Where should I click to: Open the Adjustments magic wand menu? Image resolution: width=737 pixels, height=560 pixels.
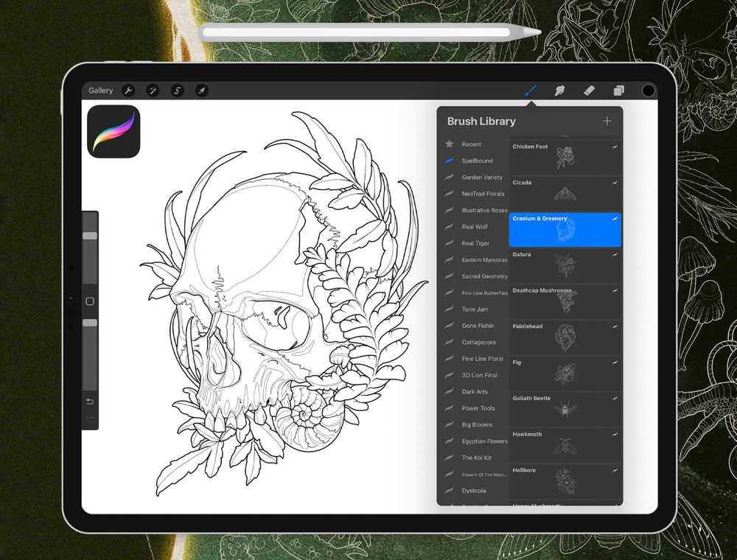pyautogui.click(x=153, y=91)
